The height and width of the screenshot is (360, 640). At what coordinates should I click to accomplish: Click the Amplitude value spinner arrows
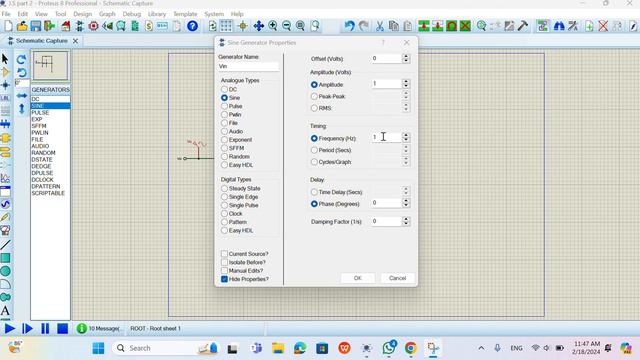(406, 84)
